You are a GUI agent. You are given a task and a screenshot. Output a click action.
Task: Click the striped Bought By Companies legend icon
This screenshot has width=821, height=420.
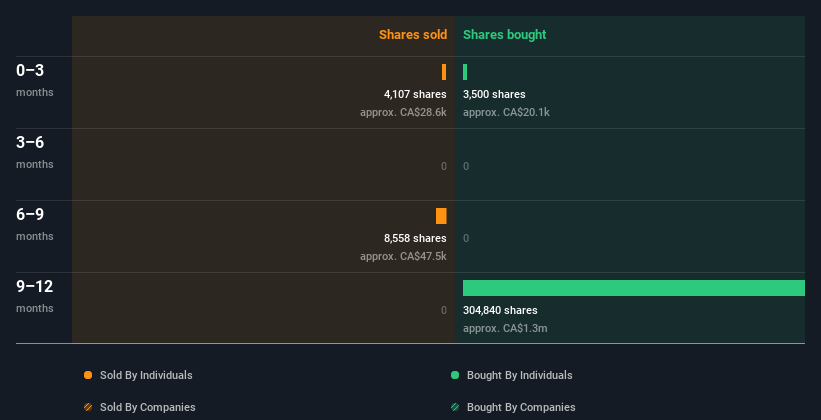[455, 407]
